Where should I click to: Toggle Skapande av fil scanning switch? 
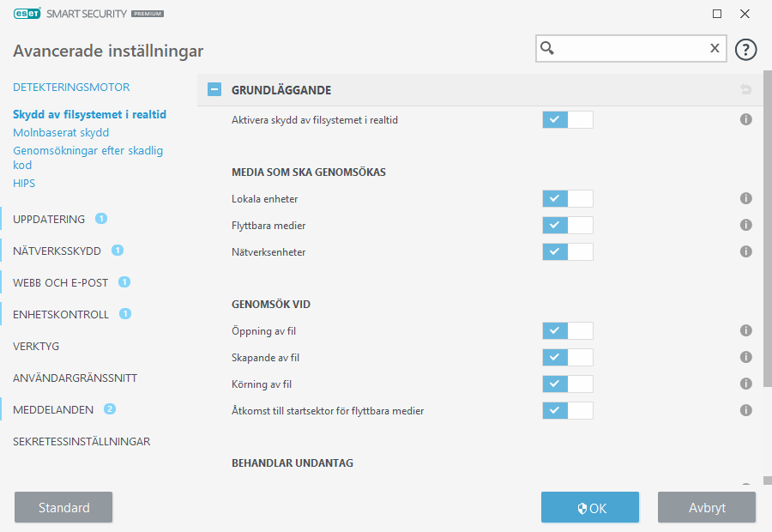point(567,358)
